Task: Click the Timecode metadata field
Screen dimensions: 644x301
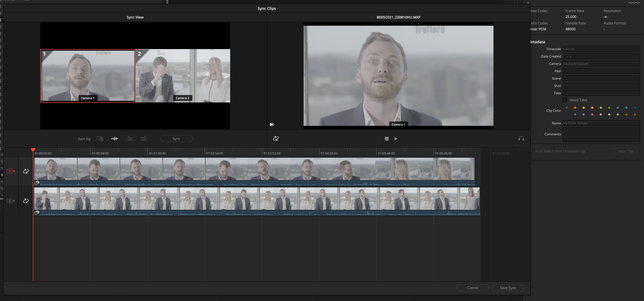Action: tap(601, 49)
